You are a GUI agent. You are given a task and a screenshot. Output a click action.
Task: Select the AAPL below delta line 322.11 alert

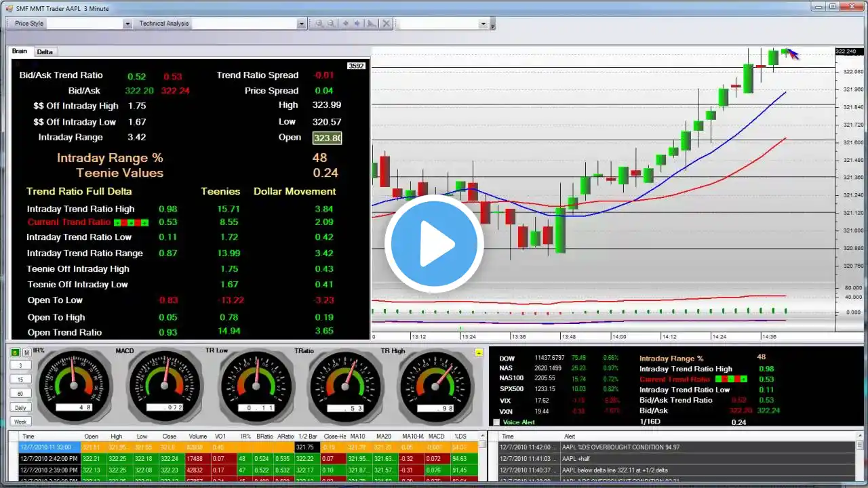(x=677, y=470)
